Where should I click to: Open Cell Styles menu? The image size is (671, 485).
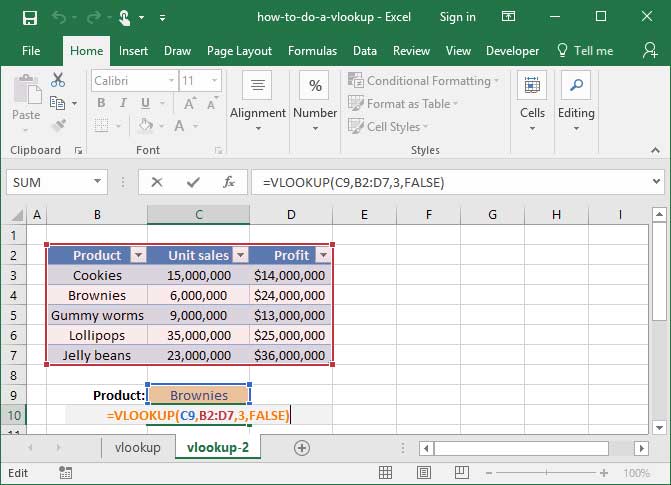click(388, 127)
